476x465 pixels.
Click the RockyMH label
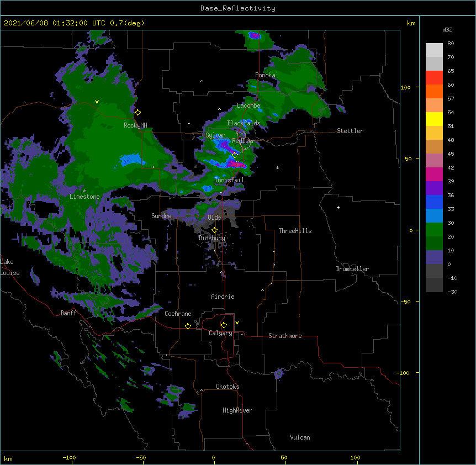(x=135, y=125)
